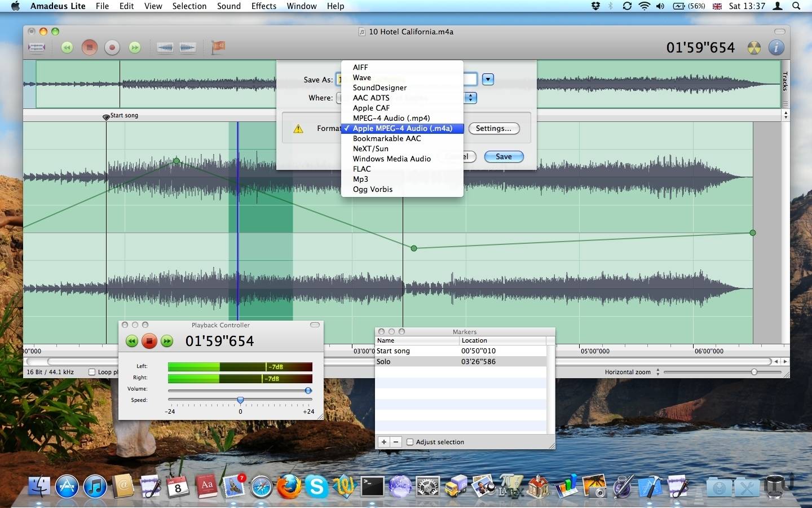The image size is (812, 508).
Task: Click the orange marker flag icon
Action: coord(218,47)
